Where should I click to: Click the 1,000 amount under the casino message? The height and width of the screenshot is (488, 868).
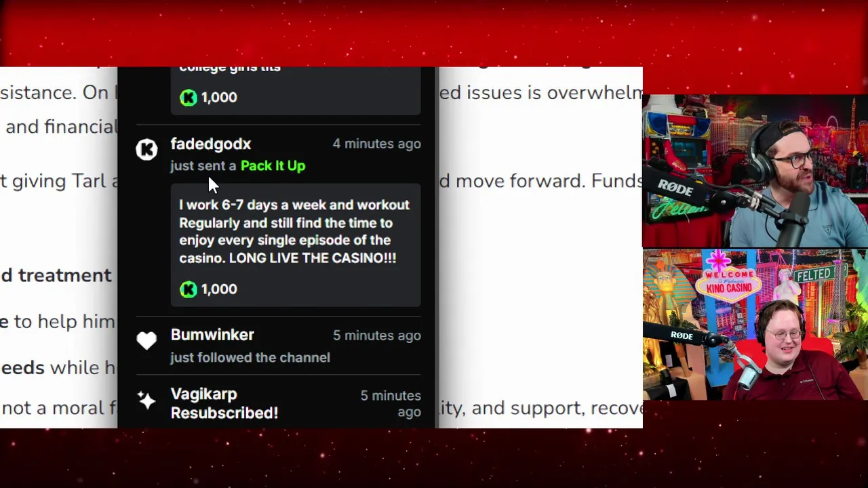[219, 289]
